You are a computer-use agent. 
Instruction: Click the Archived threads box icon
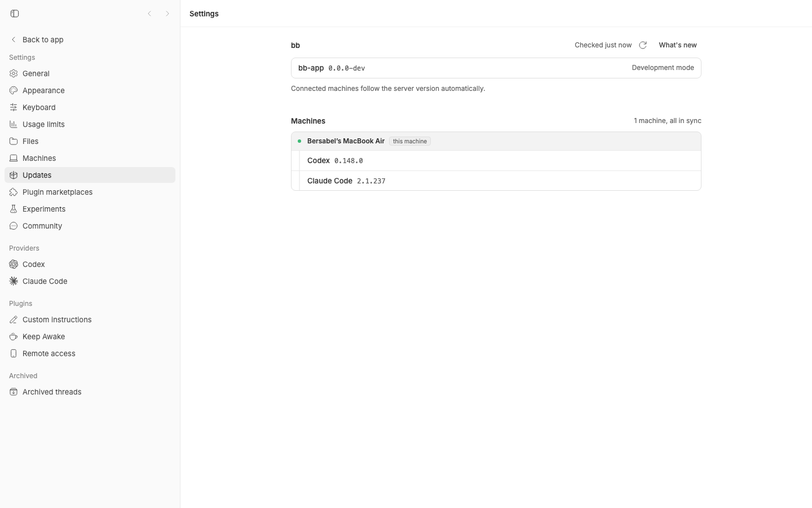[x=14, y=392]
